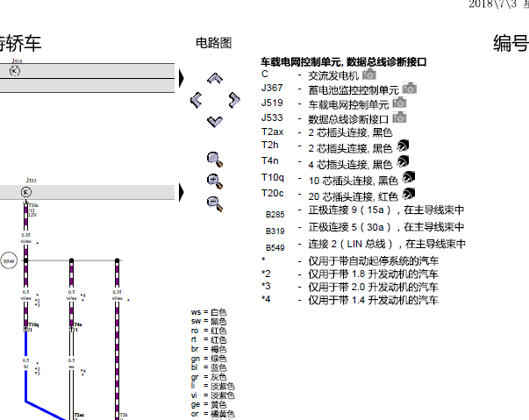Click the J533 label above the lower bar

(x=31, y=181)
